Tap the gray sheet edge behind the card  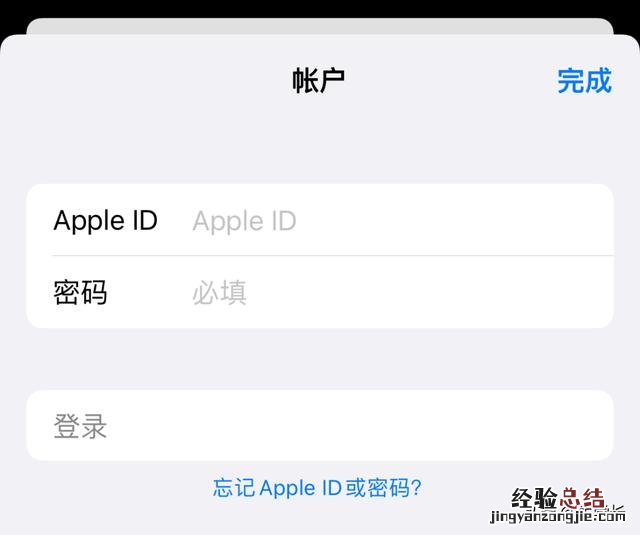(320, 27)
